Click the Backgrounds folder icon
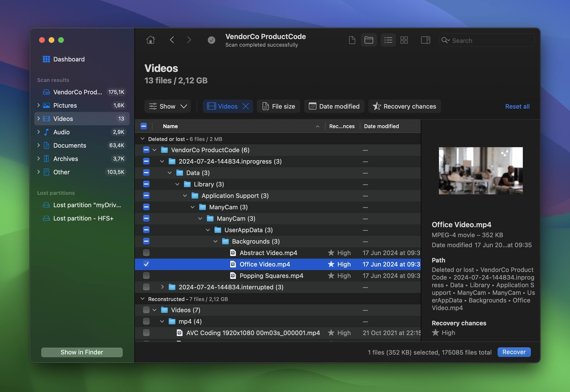570x392 pixels. (x=225, y=241)
